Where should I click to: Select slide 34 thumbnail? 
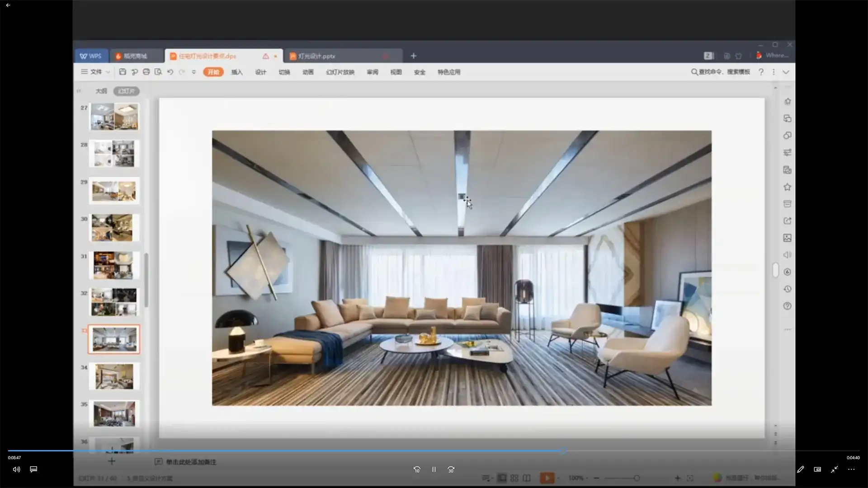pos(114,376)
